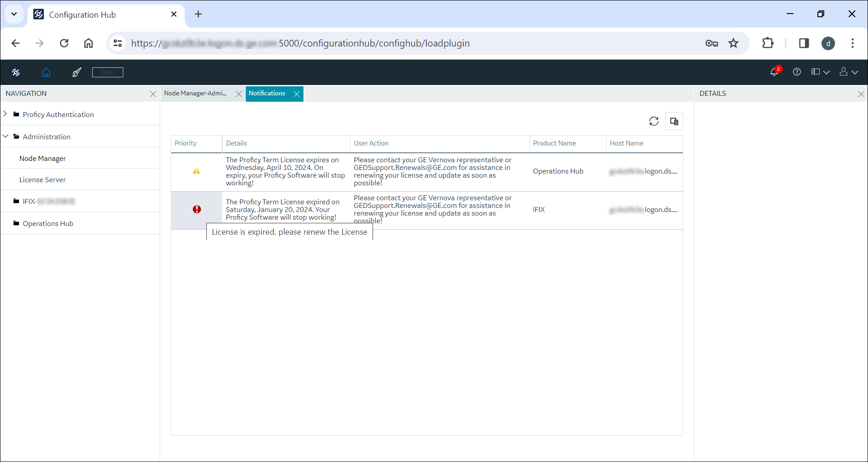View site information icon in address bar
868x462 pixels.
pyautogui.click(x=118, y=43)
